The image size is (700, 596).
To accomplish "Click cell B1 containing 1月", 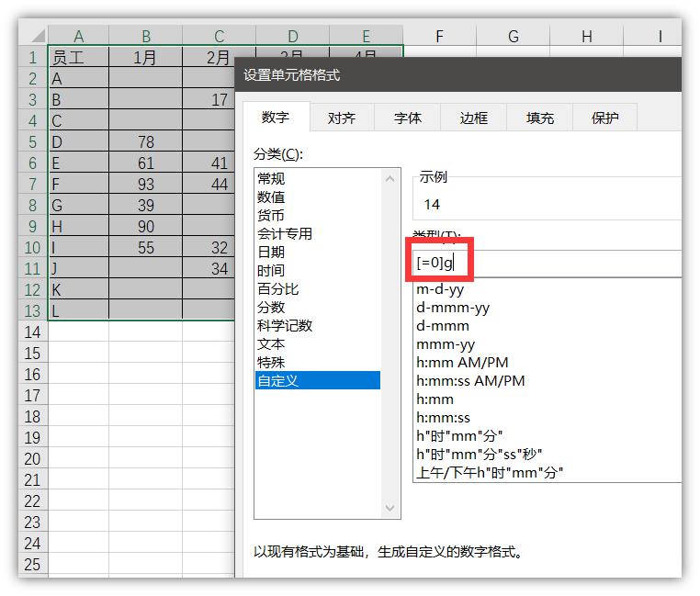I will tap(146, 57).
